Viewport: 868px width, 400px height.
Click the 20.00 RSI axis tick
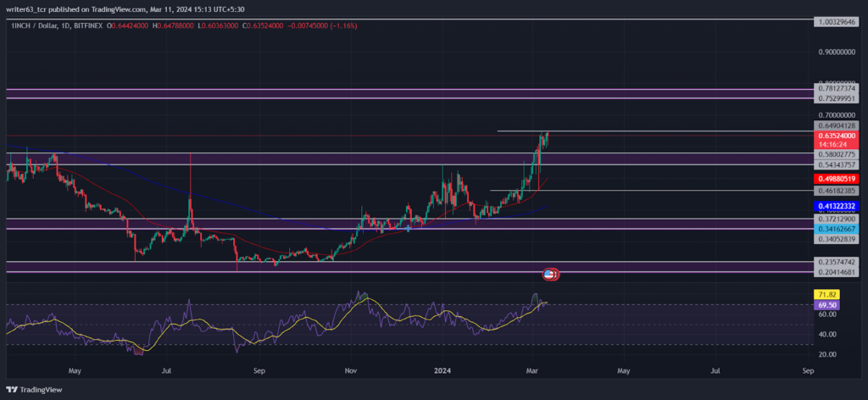point(827,354)
